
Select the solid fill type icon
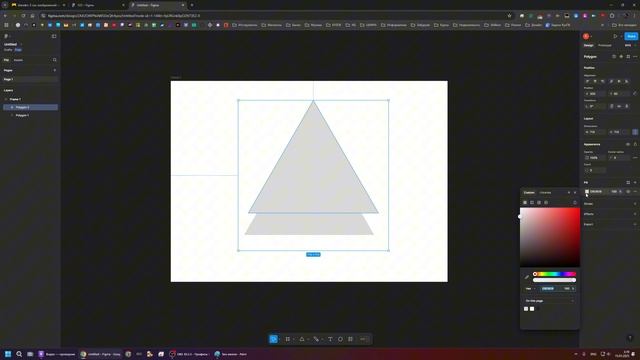(525, 202)
